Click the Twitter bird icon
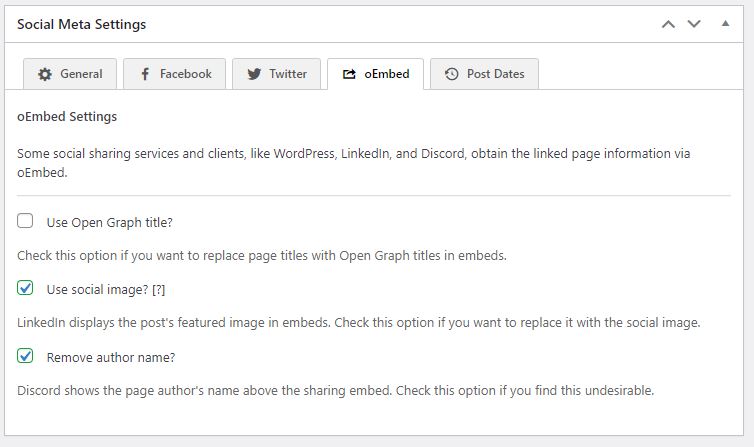Screen dimensions: 754x447 pos(254,74)
